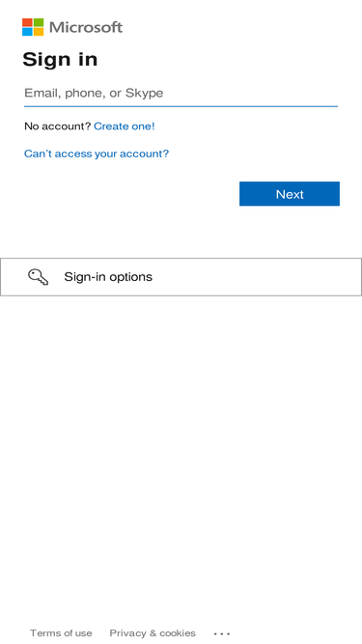The width and height of the screenshot is (362, 644).
Task: Open the Privacy & cookies link
Action: pyautogui.click(x=153, y=633)
